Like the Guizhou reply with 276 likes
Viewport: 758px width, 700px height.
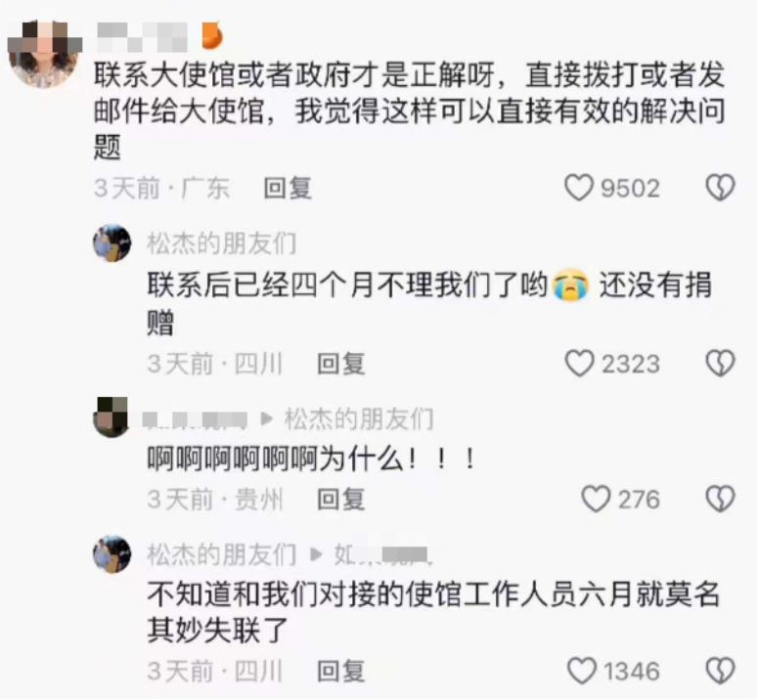tap(596, 499)
